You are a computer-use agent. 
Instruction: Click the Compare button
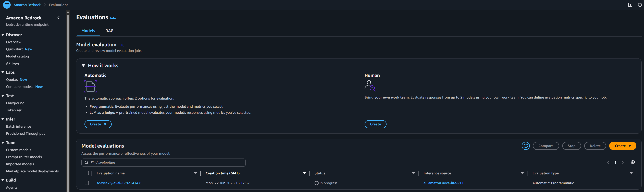coord(546,146)
